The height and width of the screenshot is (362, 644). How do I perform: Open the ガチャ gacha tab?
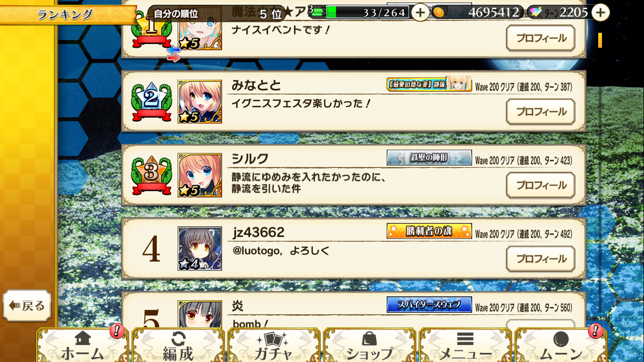pyautogui.click(x=274, y=345)
